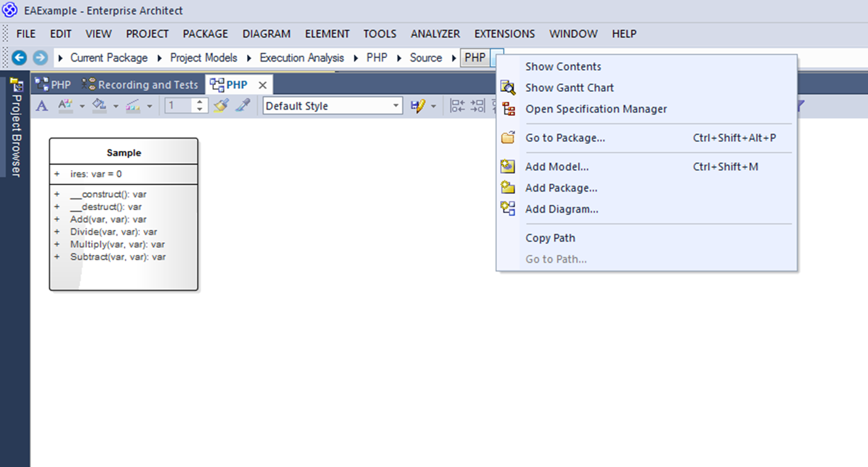Open the PACKAGE menu

click(205, 34)
